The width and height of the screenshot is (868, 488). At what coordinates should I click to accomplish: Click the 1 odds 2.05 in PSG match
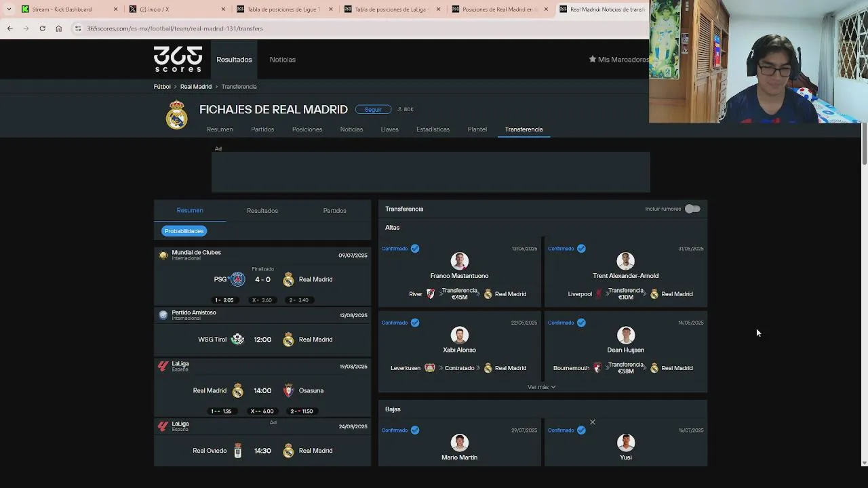(224, 300)
